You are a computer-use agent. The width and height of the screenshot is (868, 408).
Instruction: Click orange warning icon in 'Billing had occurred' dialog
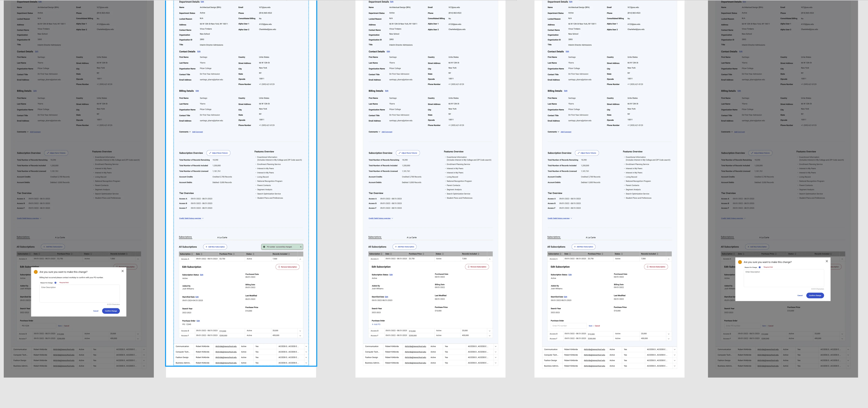point(36,272)
